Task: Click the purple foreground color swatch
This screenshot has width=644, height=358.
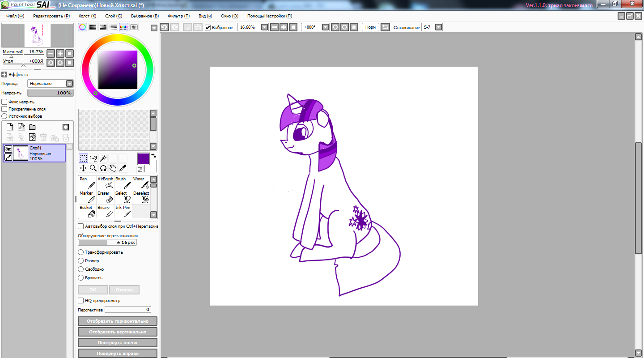Action: click(144, 158)
